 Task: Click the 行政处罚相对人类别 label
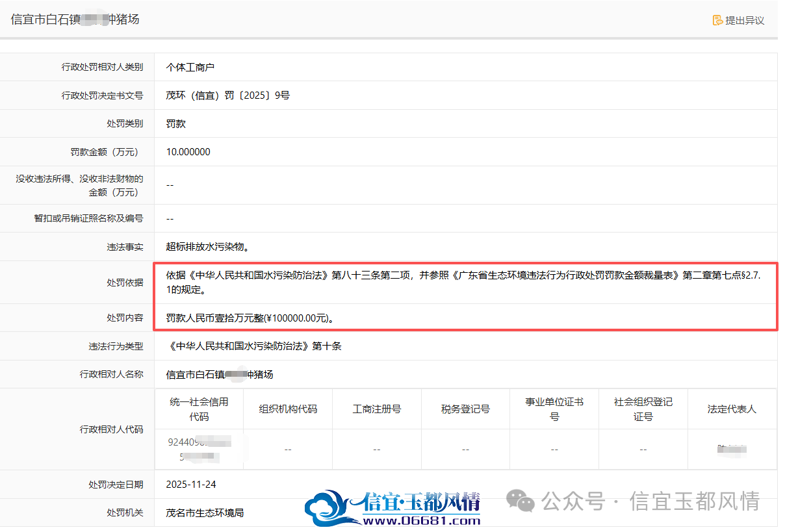tap(102, 67)
